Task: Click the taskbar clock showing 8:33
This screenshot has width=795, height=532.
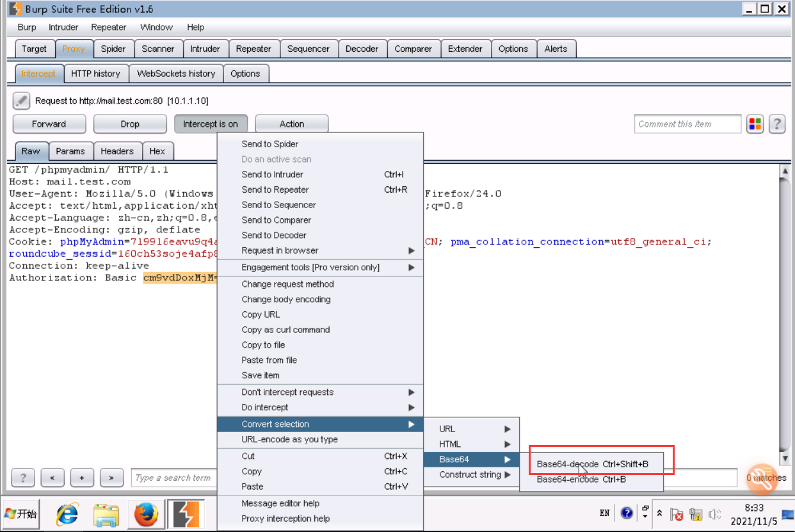Action: tap(754, 508)
